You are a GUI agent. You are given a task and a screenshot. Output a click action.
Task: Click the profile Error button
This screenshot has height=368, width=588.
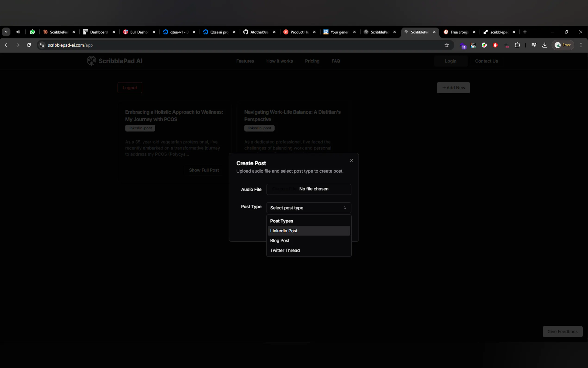pyautogui.click(x=563, y=45)
